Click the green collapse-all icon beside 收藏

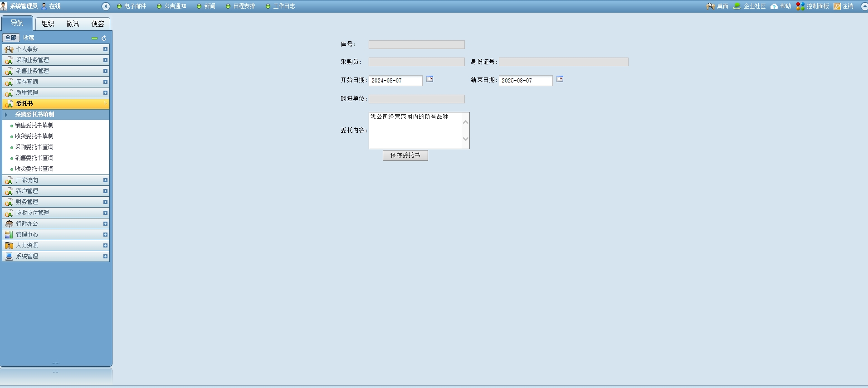(x=94, y=39)
